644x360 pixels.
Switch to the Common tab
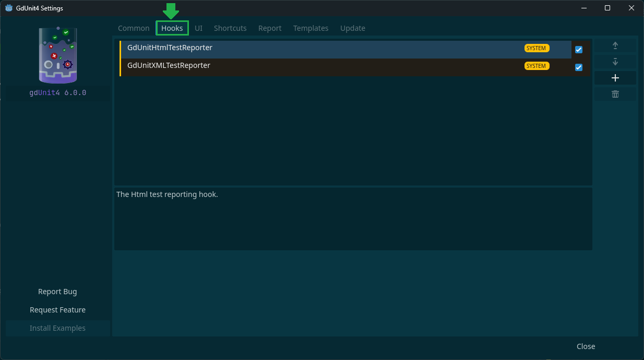tap(134, 28)
